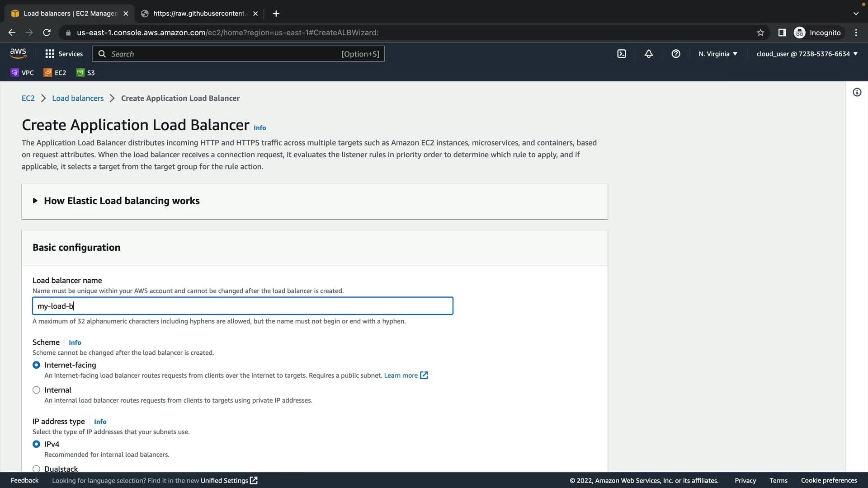Open the N. Virginia region dropdown
This screenshot has height=488, width=868.
click(718, 54)
